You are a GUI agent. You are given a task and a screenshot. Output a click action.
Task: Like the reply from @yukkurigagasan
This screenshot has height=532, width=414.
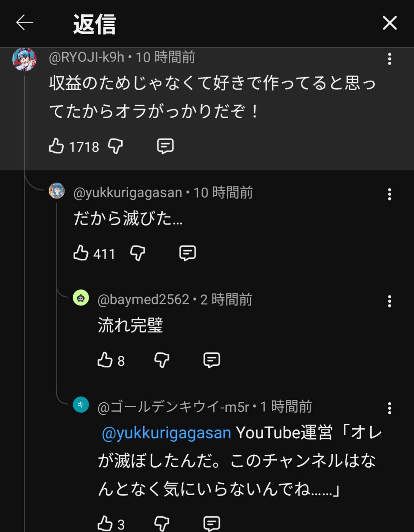(x=81, y=253)
